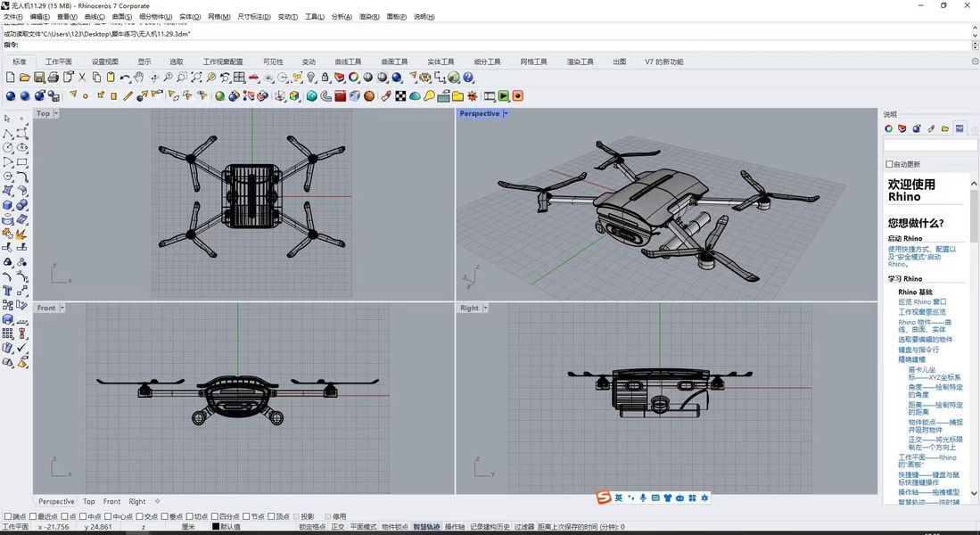Switch to the 工作平面 toolbar tab
This screenshot has height=535, width=980.
pos(58,62)
